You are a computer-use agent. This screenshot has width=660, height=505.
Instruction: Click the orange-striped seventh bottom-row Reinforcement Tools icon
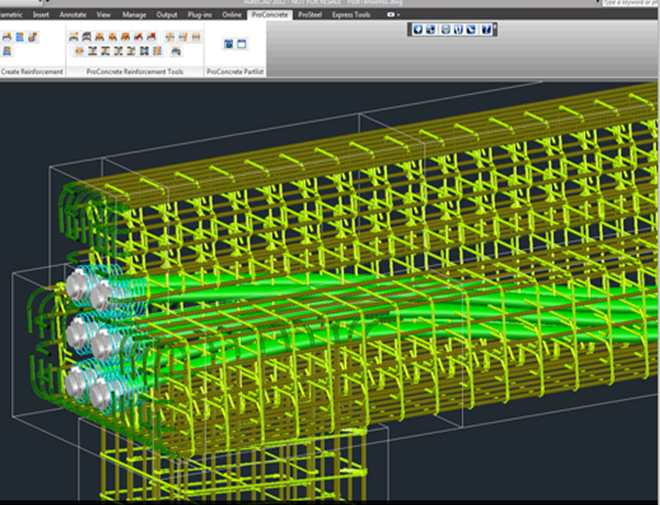coord(157,51)
